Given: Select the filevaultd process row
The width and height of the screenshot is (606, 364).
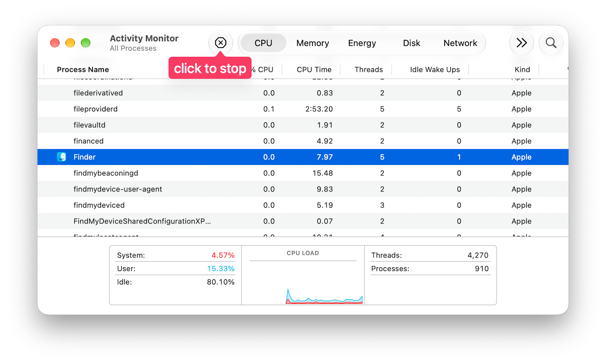Looking at the screenshot, I should point(303,125).
